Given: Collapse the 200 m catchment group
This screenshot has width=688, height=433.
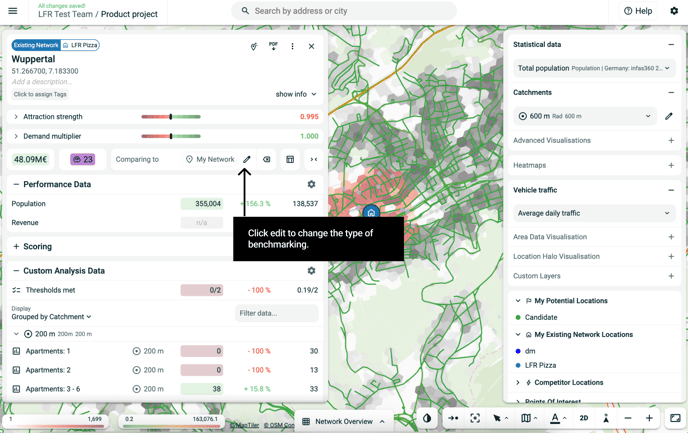Looking at the screenshot, I should tap(16, 334).
